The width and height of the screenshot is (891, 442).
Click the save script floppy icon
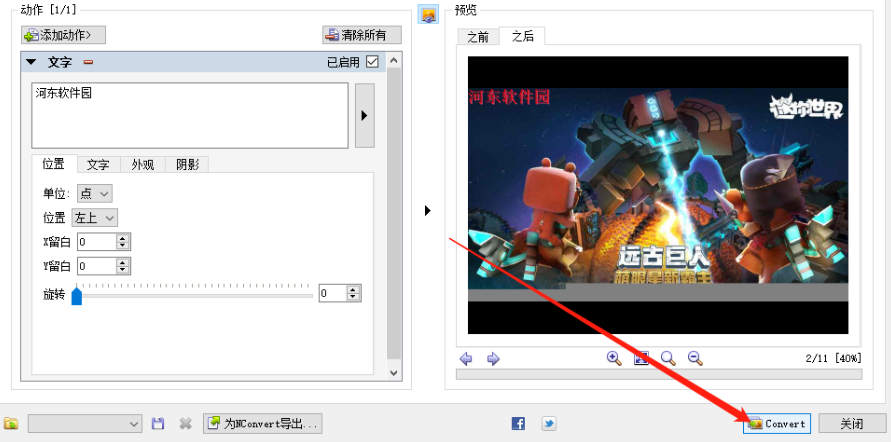(158, 423)
